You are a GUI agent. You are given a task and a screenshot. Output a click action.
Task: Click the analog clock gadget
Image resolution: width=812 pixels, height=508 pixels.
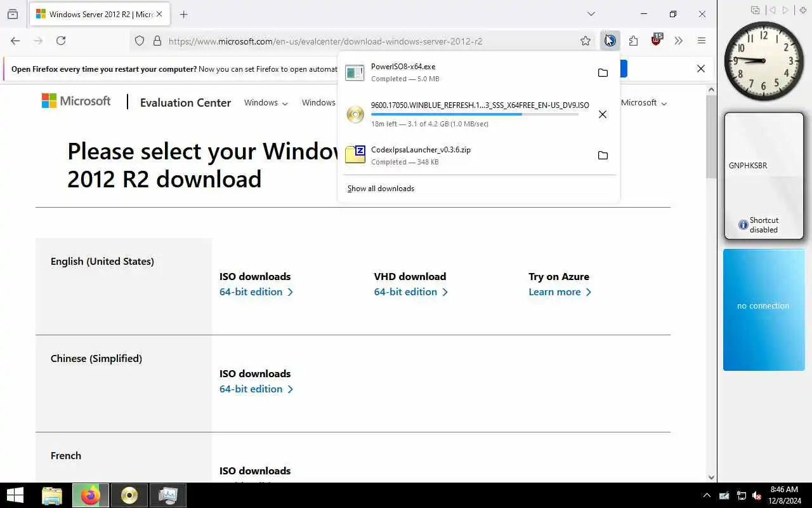[x=763, y=61]
